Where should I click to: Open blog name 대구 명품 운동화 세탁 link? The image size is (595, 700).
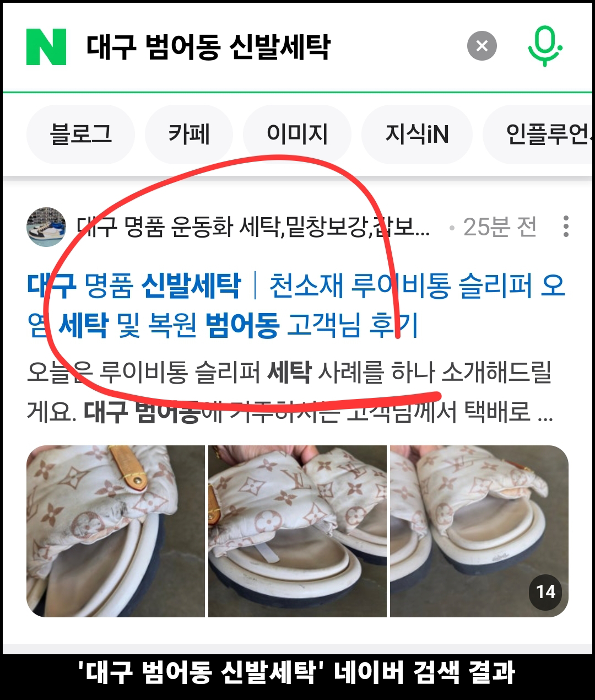click(x=253, y=227)
